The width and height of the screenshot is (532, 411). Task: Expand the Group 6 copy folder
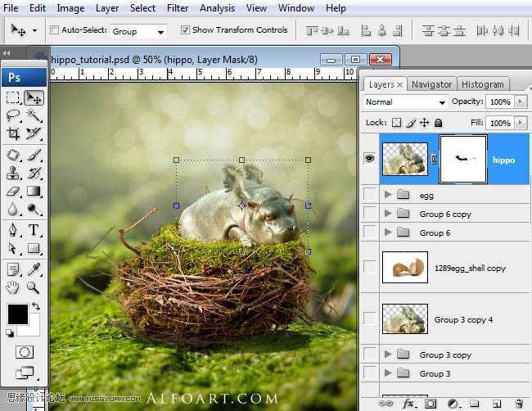coord(388,215)
